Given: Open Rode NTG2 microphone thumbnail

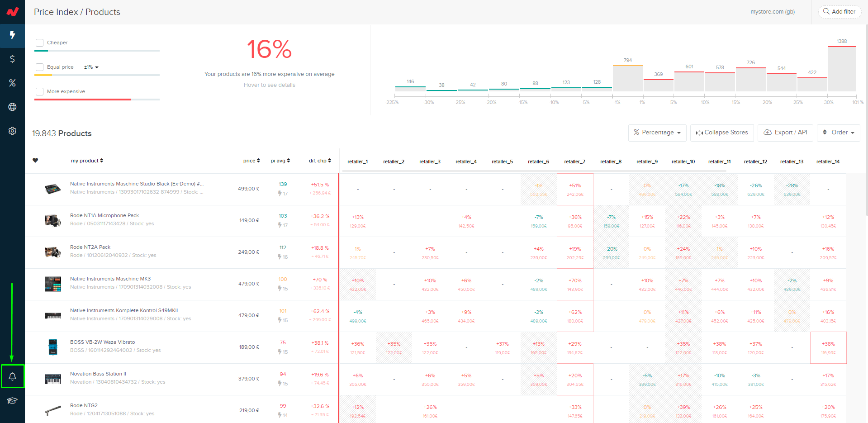Looking at the screenshot, I should tap(52, 410).
